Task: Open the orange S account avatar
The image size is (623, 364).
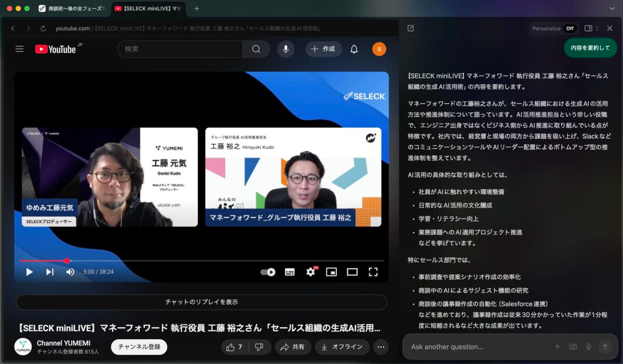Action: [379, 49]
